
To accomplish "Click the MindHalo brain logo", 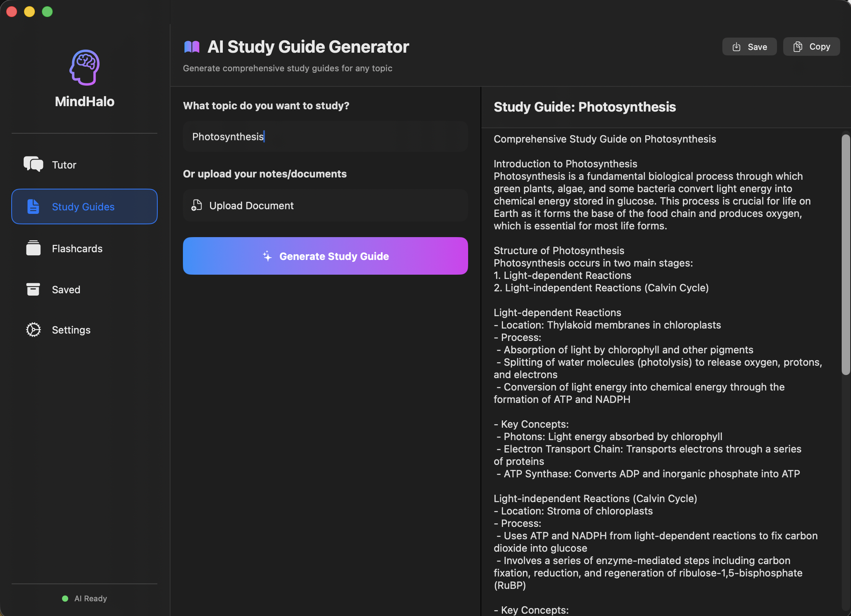I will pos(85,67).
